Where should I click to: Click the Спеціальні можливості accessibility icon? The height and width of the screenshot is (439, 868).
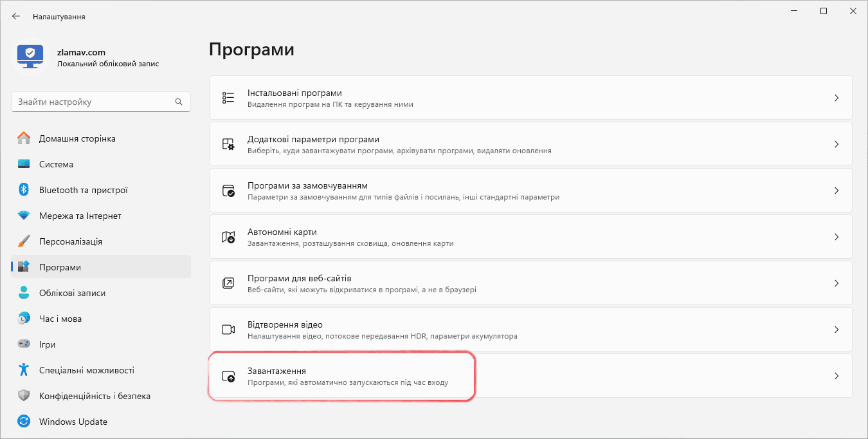[24, 370]
